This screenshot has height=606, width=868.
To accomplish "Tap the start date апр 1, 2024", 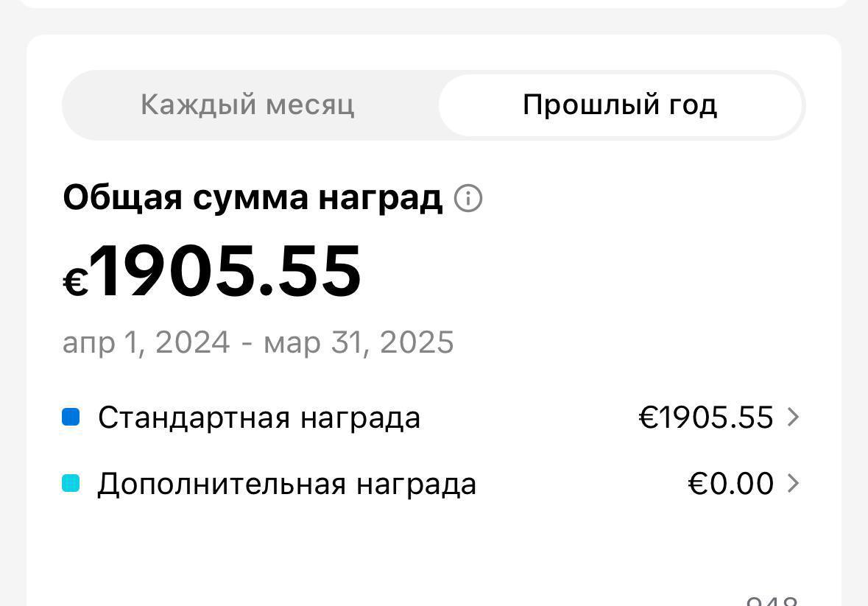I will point(146,342).
